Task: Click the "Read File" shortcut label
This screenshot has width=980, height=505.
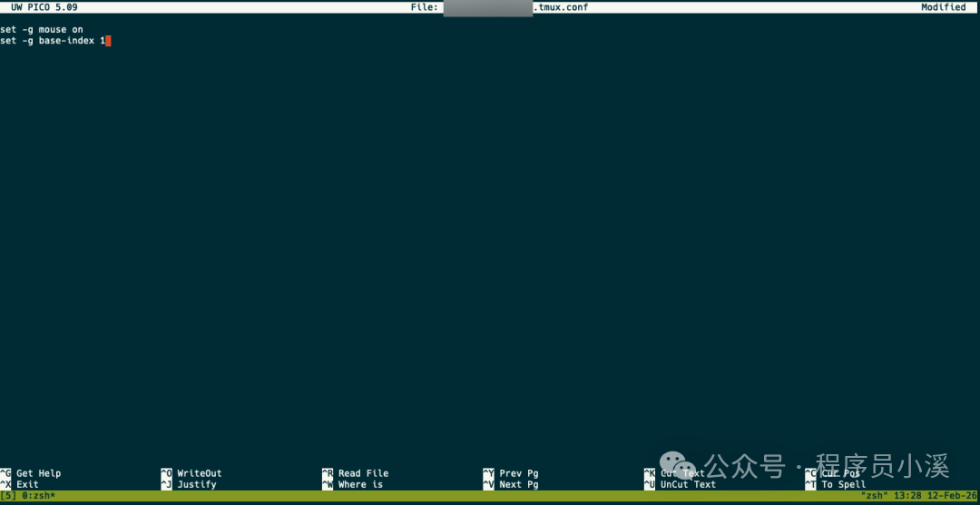Action: click(363, 473)
